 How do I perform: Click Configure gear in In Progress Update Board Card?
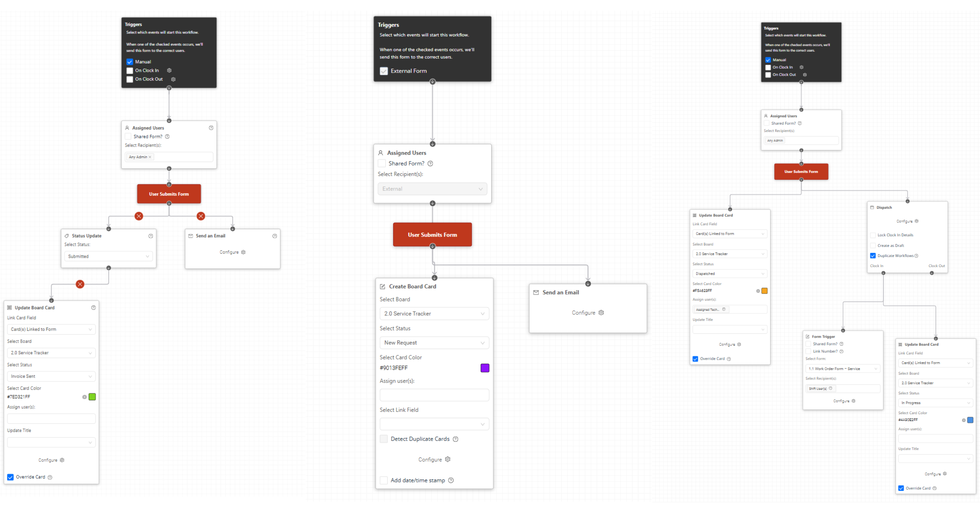(x=945, y=474)
